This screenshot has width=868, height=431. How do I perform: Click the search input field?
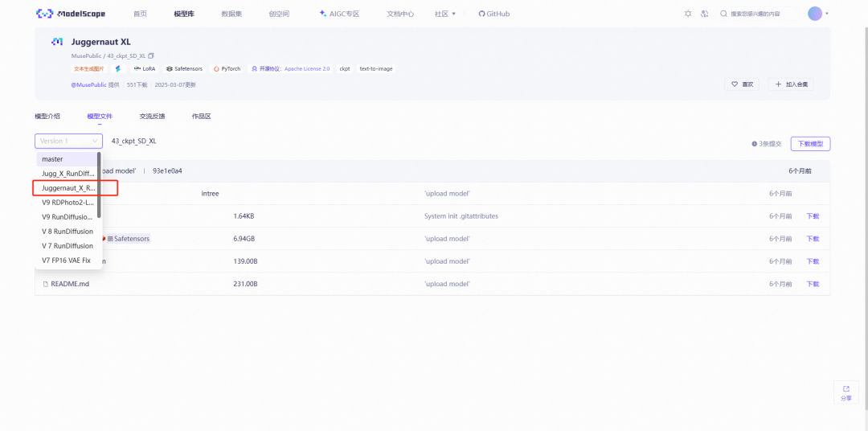point(759,14)
